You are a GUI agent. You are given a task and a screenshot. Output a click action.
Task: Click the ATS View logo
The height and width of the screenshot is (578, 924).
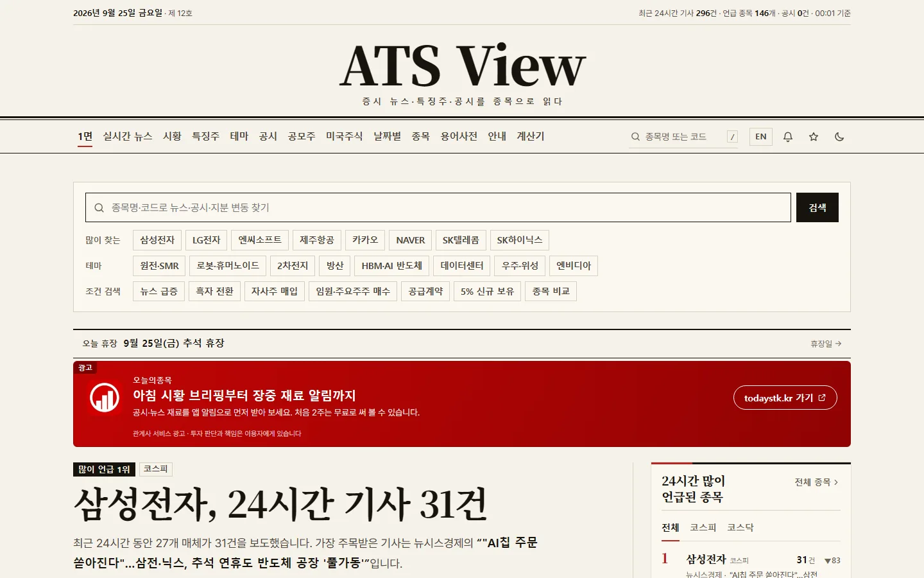click(462, 66)
